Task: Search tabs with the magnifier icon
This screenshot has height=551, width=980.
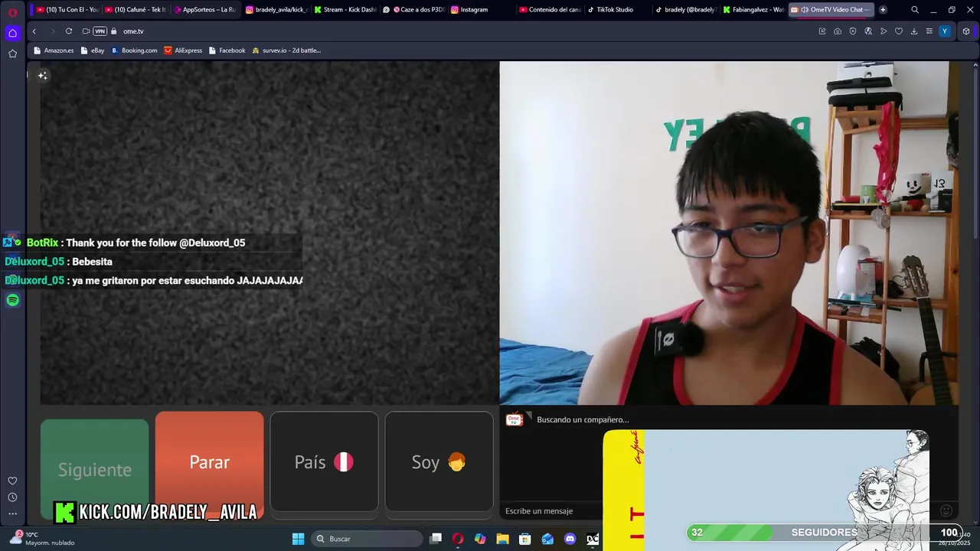Action: [x=915, y=10]
